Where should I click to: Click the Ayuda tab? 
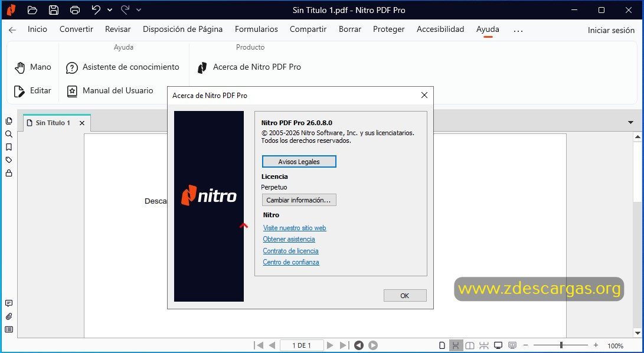tap(488, 29)
